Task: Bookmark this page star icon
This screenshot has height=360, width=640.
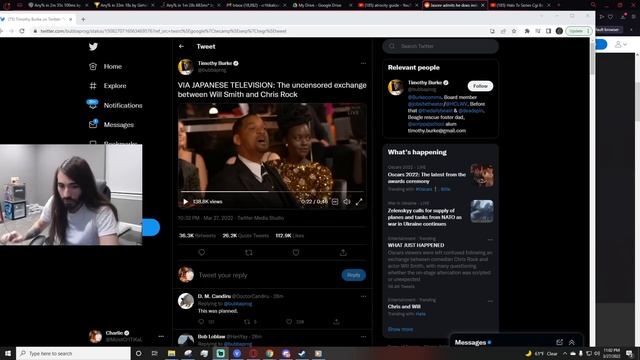Action: point(514,31)
